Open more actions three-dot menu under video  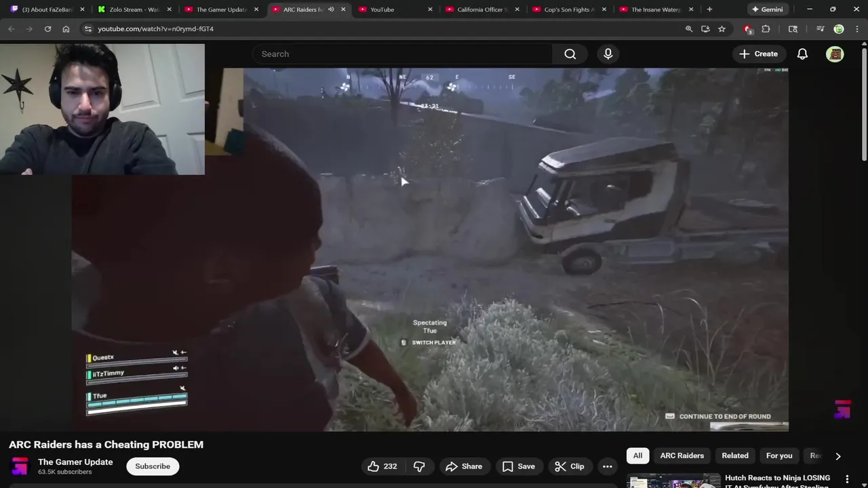pos(608,466)
